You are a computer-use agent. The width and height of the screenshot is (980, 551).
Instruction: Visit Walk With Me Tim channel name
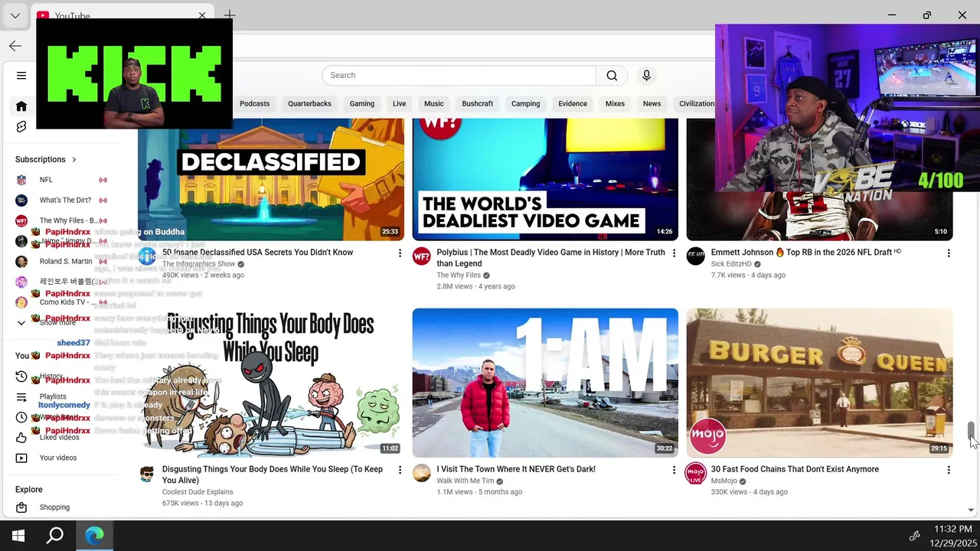465,481
